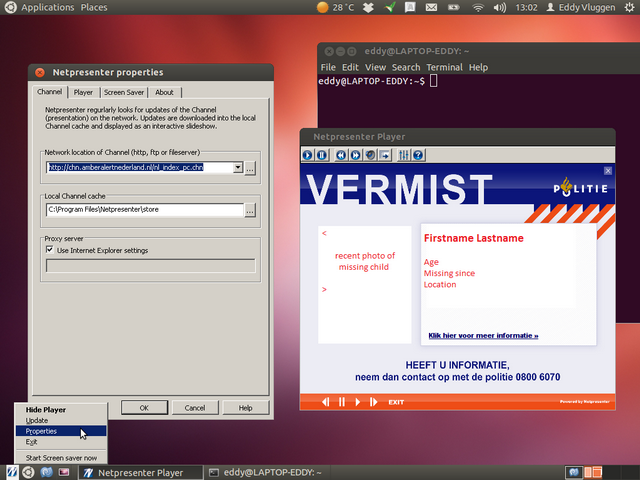Switch to the Screen Saver tab
The height and width of the screenshot is (480, 640).
click(x=124, y=92)
